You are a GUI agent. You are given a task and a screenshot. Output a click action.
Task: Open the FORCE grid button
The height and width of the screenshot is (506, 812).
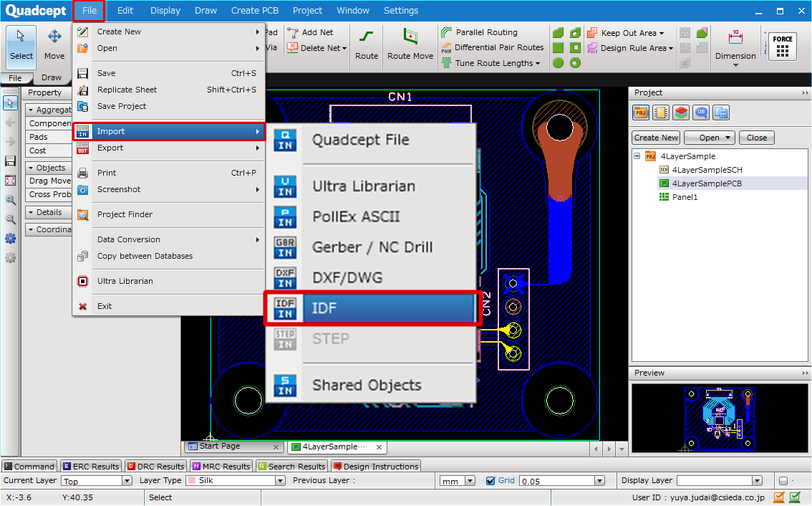783,47
